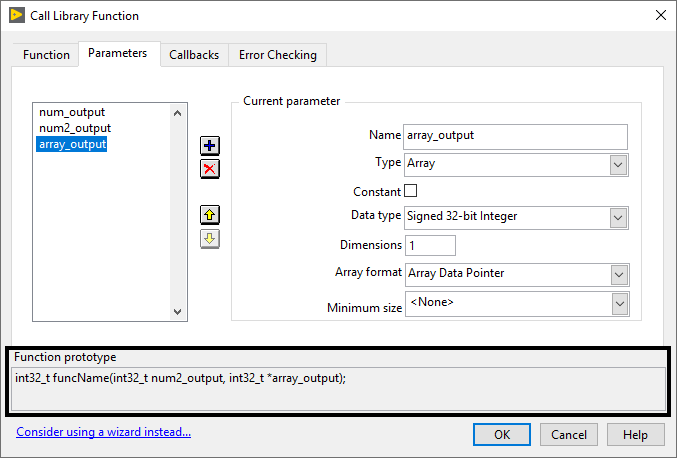This screenshot has width=677, height=458.
Task: Select num_output in the parameter list
Action: tap(72, 112)
